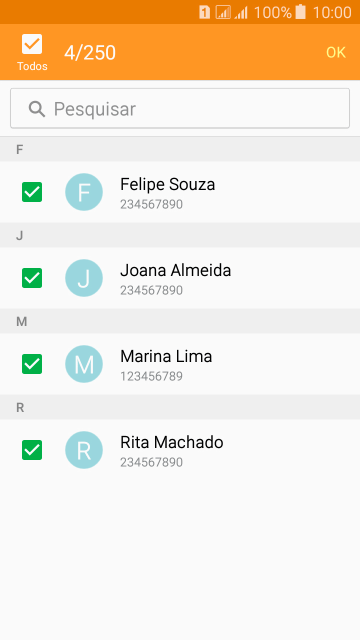Tap the SIM card 1 status icon
Viewport: 360px width, 640px height.
[204, 12]
